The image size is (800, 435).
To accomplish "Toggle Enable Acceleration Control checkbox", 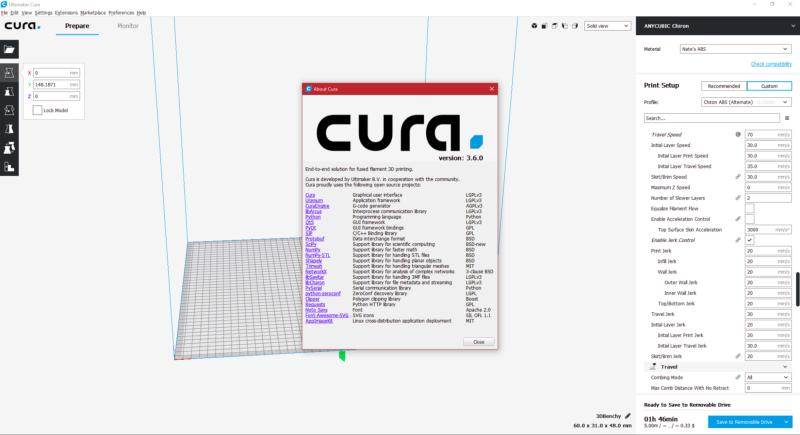I will point(749,218).
